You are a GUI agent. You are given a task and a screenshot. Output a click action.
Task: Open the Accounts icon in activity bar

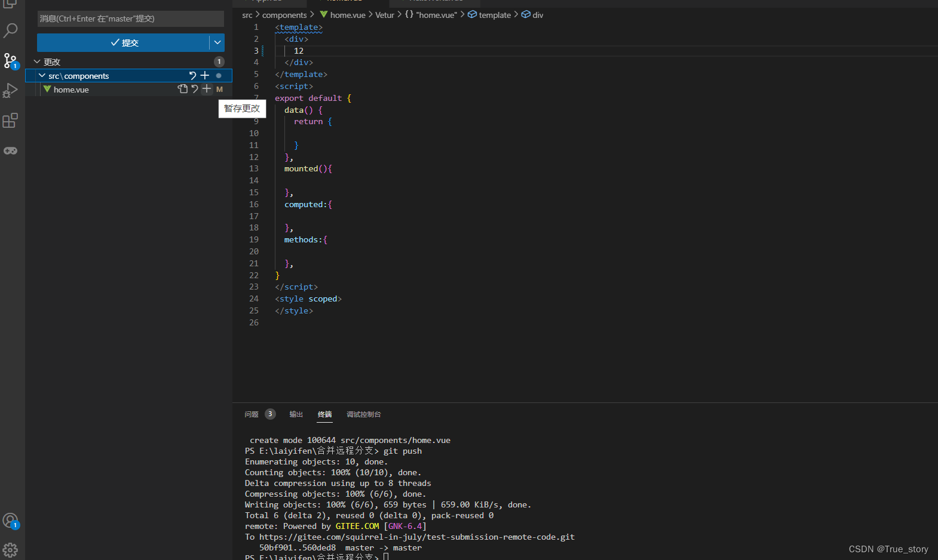point(11,521)
